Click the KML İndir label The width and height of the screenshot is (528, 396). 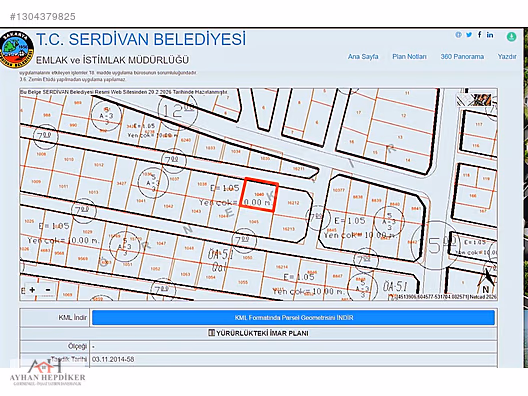[x=73, y=318]
